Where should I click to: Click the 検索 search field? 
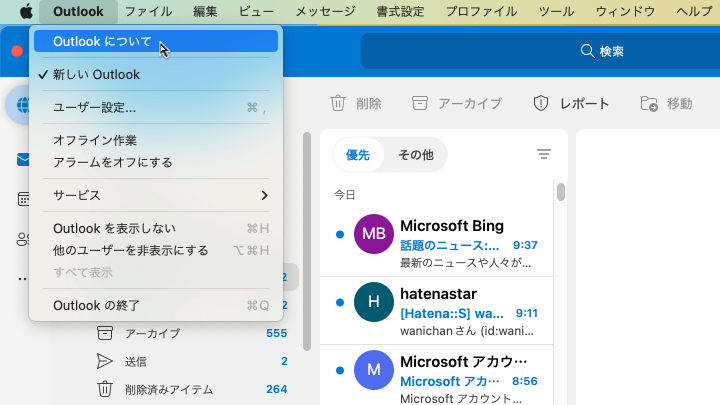540,51
